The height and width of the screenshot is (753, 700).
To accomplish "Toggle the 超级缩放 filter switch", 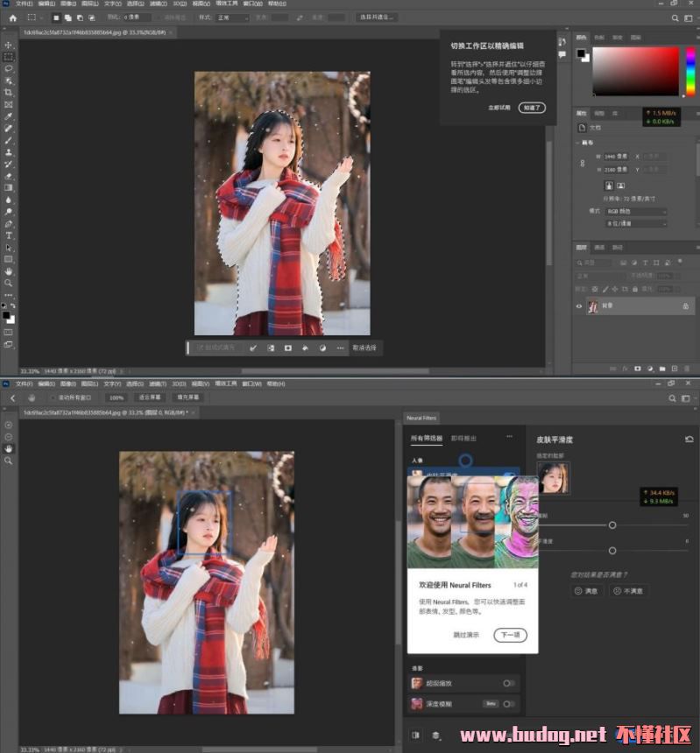I will (x=508, y=683).
